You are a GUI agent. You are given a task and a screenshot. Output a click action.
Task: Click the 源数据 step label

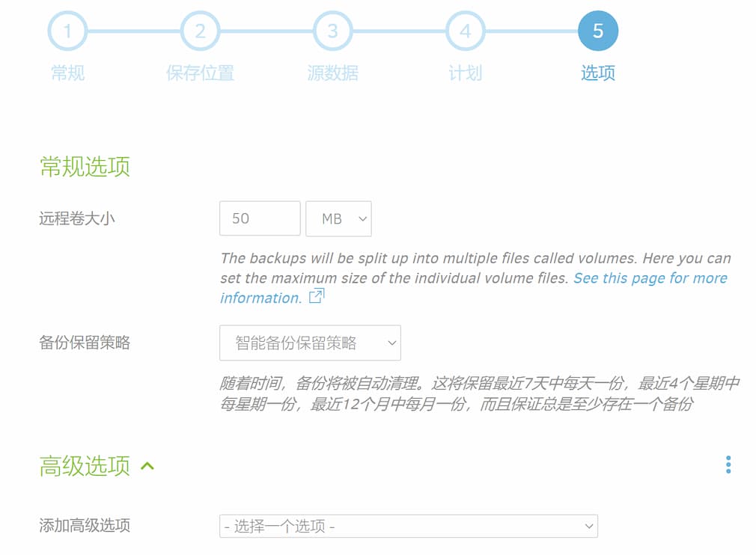[x=332, y=73]
